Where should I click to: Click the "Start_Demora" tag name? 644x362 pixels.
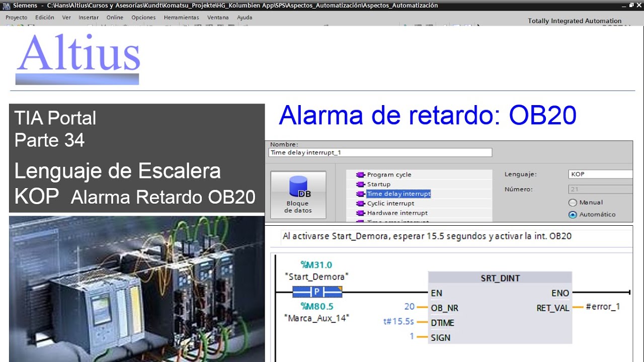(316, 277)
